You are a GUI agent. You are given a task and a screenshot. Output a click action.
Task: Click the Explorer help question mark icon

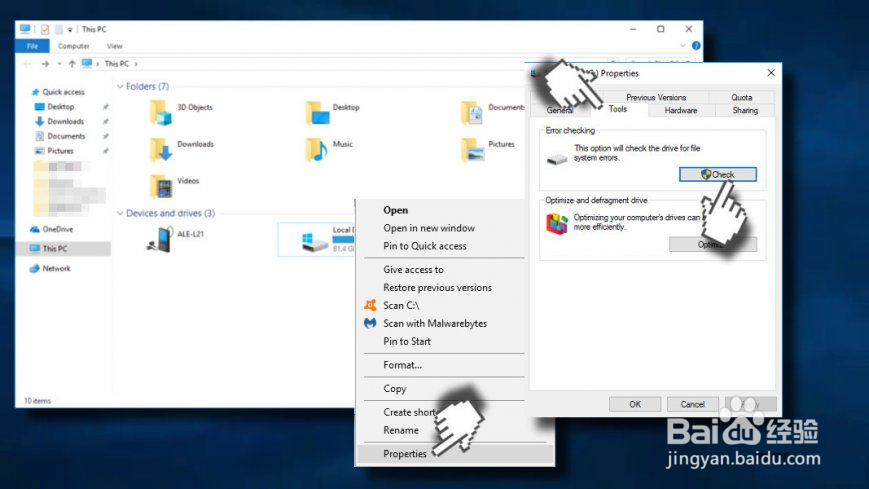coord(696,45)
